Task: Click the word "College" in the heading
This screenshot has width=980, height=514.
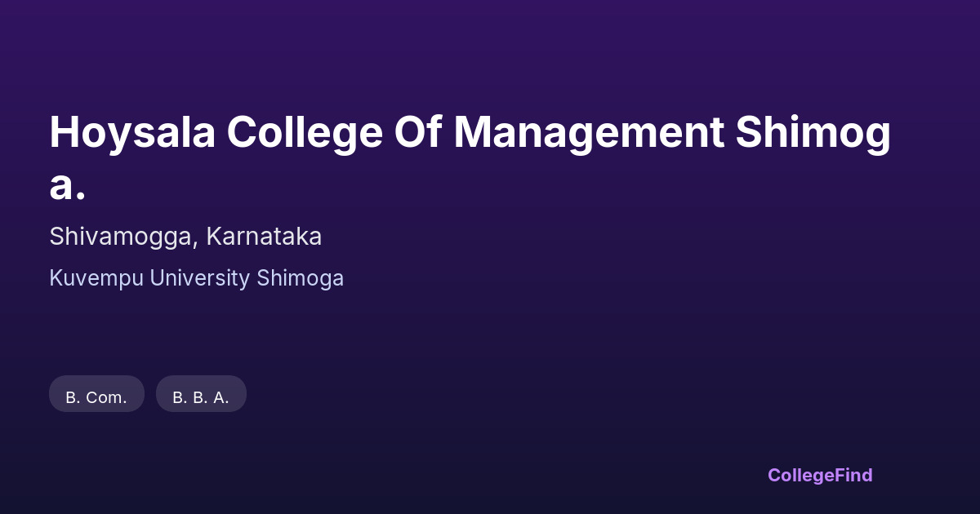Action: 305,133
